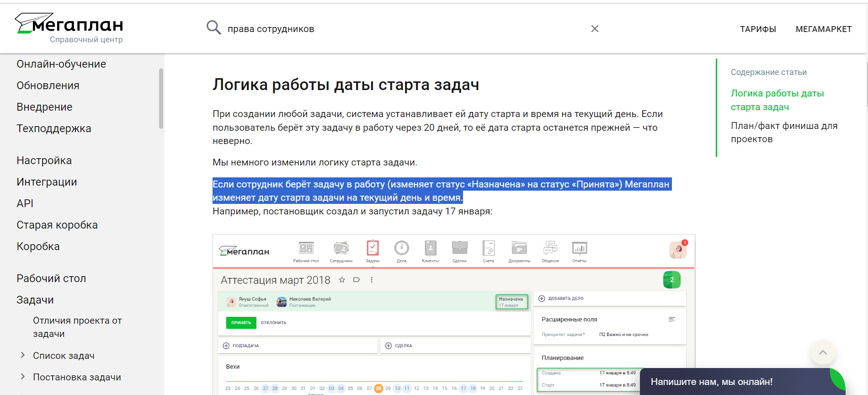Open the 'Напишите нам, мы онлайн!' chat widget
The height and width of the screenshot is (395, 868).
tap(742, 382)
